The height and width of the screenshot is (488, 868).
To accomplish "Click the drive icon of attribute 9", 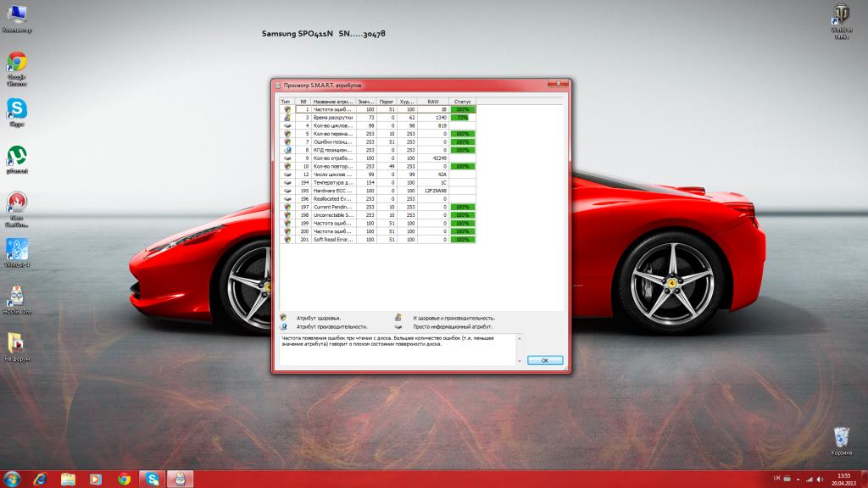I will (x=287, y=158).
